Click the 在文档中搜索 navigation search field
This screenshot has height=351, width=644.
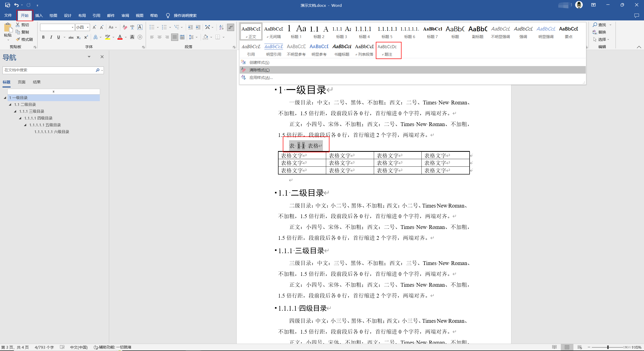pos(49,70)
